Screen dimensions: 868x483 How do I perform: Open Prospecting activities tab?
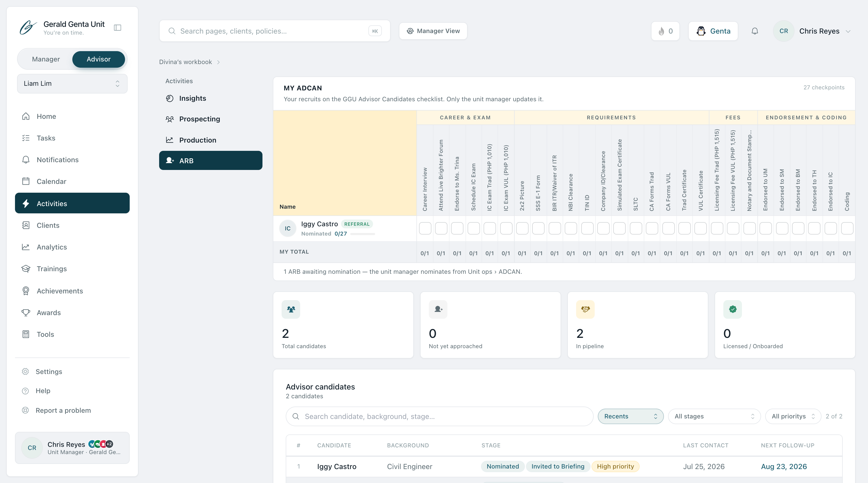[211, 119]
